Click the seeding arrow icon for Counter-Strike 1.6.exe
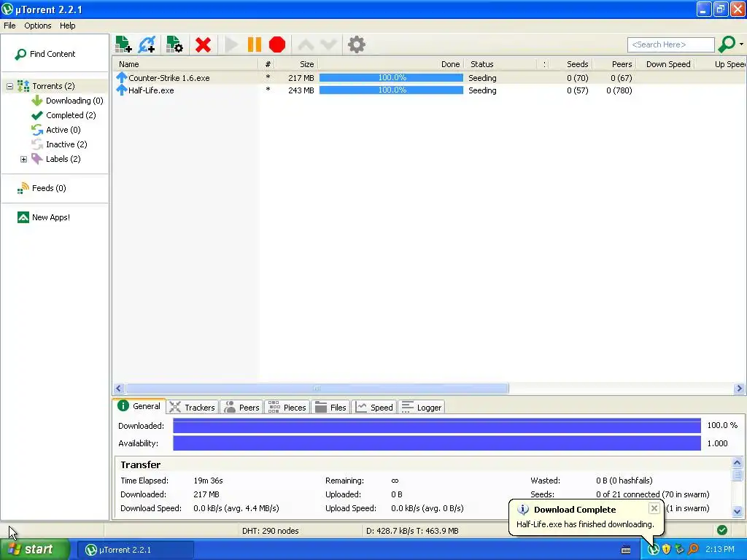 click(x=122, y=77)
